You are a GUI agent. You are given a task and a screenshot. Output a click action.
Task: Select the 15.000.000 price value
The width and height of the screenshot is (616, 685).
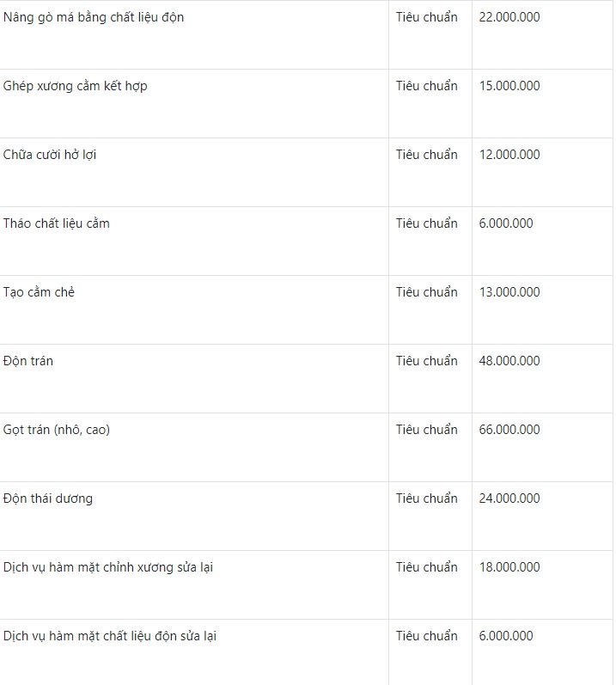(509, 86)
